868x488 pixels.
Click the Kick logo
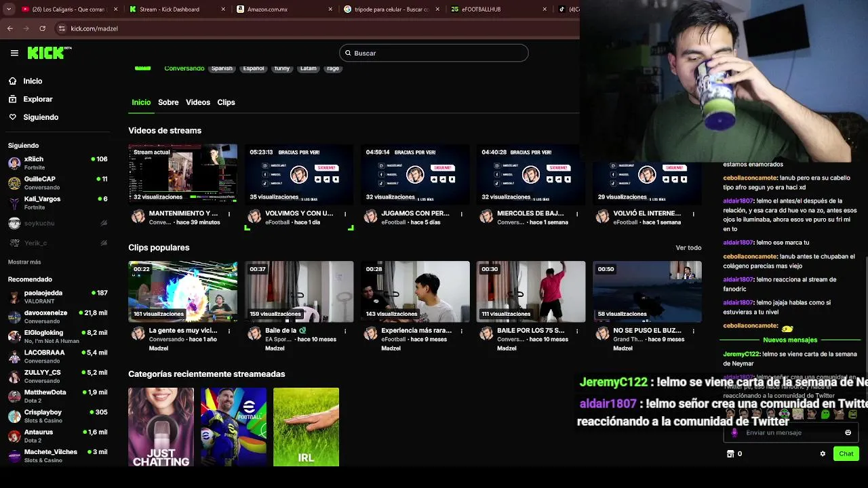pos(48,53)
